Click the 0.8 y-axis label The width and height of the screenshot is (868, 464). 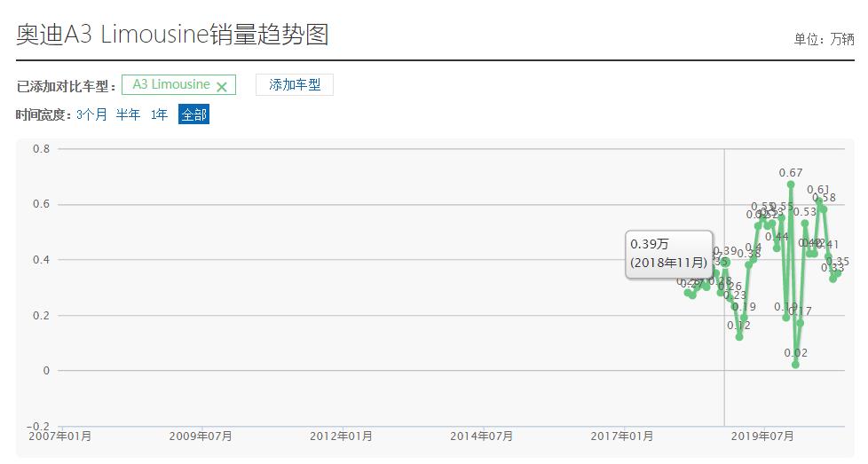pos(41,149)
